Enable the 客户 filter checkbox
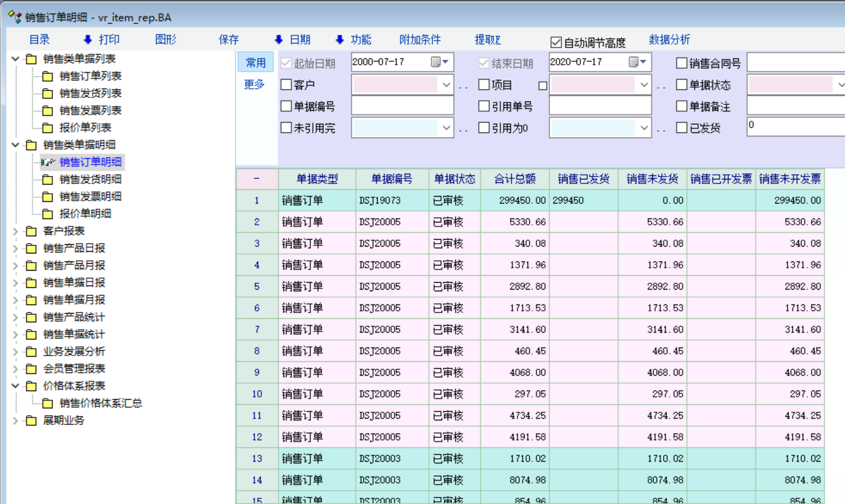 click(286, 85)
